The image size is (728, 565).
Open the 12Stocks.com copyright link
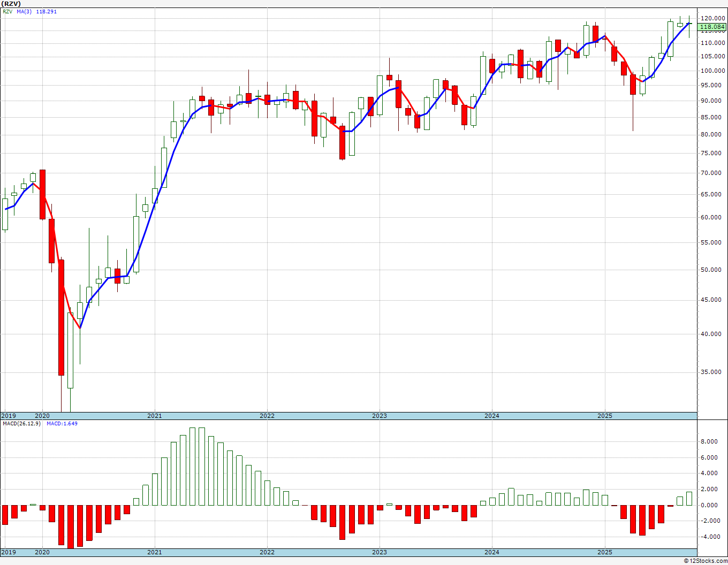[x=706, y=561]
